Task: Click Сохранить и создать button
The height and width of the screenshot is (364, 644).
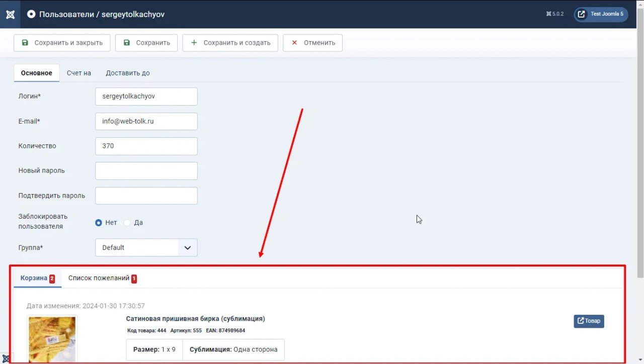Action: (x=230, y=43)
